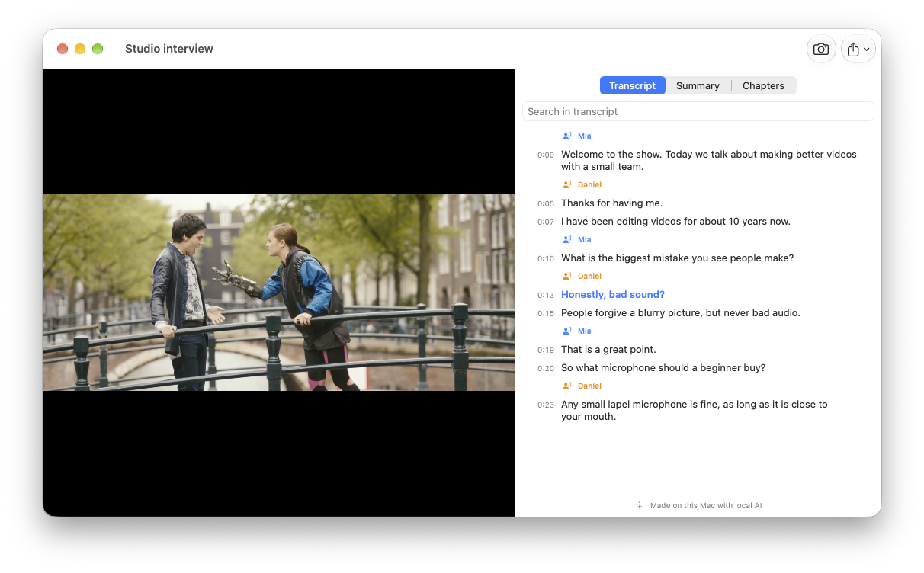924x573 pixels.
Task: Jump to 'Any small lapel microphone is fine' line
Action: 694,410
